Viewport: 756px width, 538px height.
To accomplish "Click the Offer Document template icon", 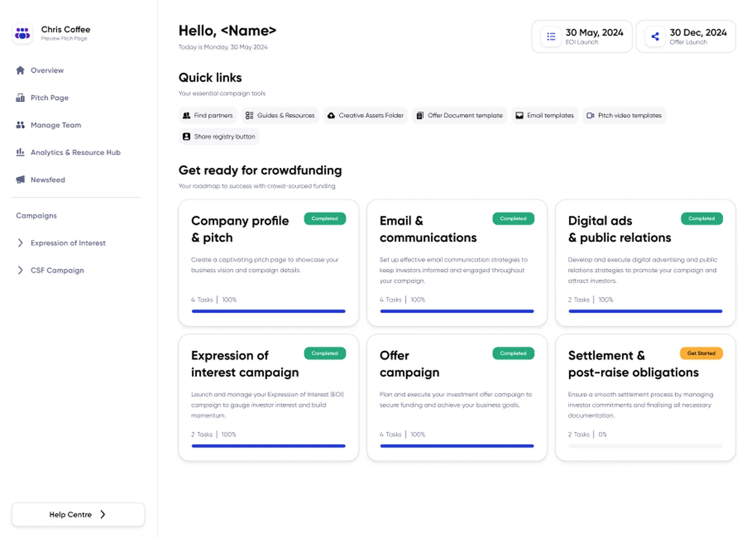I will 420,115.
